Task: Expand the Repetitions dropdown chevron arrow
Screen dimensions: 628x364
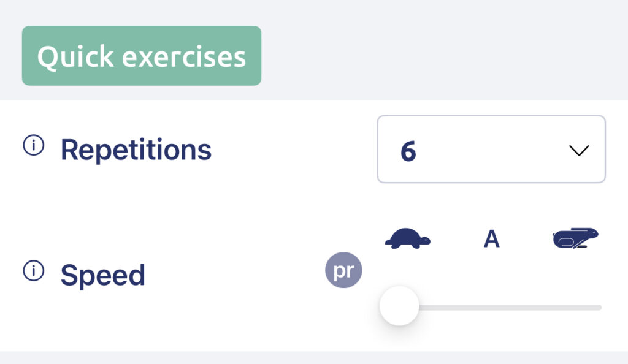Action: click(x=578, y=150)
